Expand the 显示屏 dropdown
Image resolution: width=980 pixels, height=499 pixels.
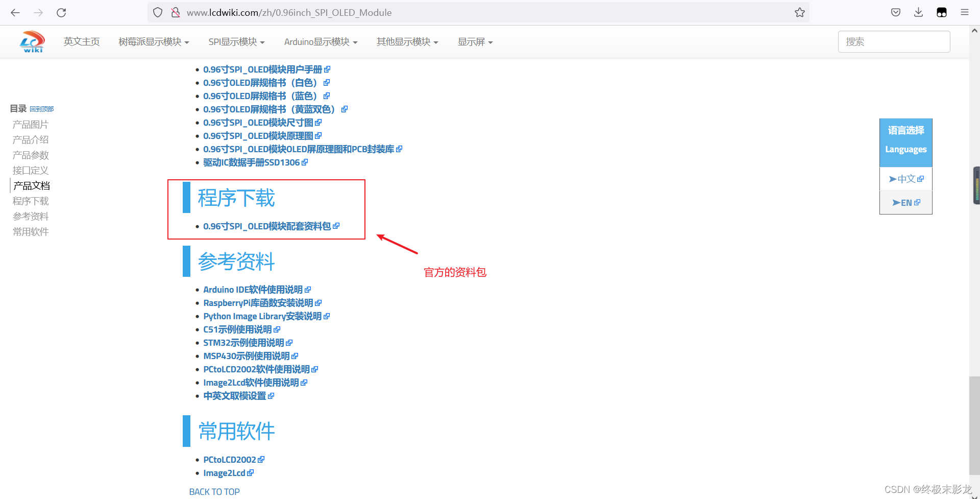tap(475, 42)
